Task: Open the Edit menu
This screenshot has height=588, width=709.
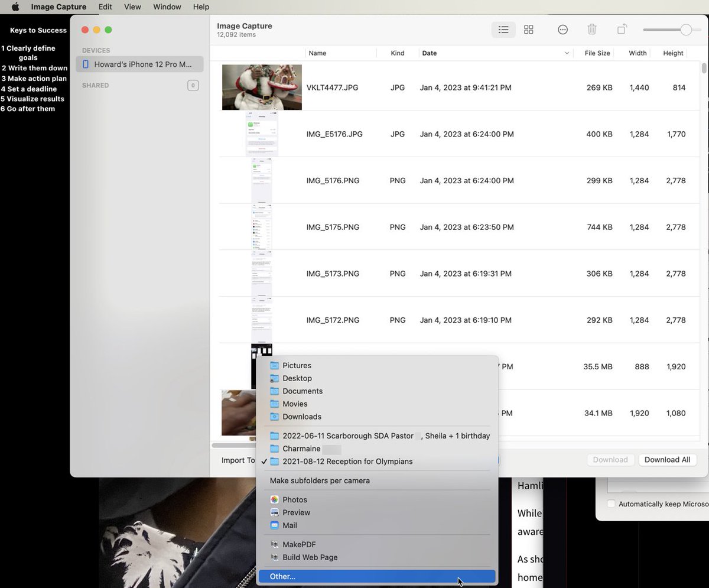Action: pos(105,7)
